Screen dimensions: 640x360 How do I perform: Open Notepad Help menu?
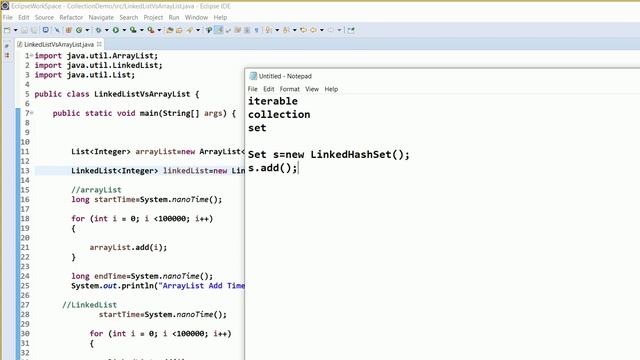pyautogui.click(x=331, y=89)
